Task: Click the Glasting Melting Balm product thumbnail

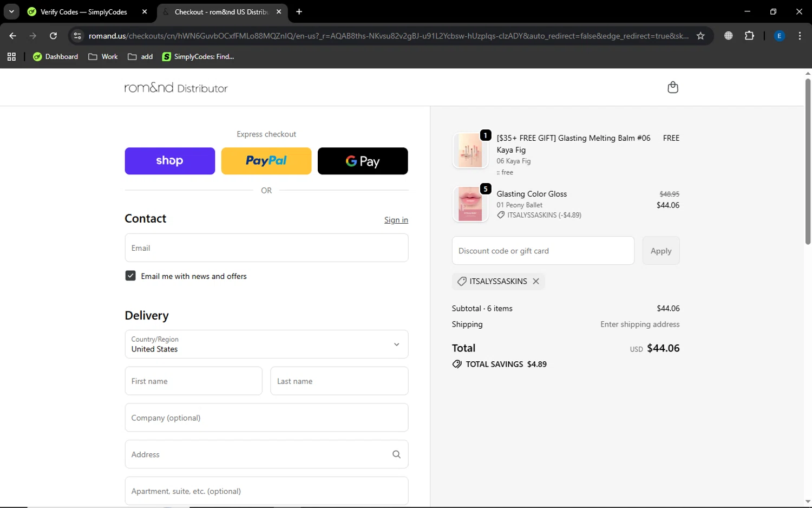Action: [470, 151]
